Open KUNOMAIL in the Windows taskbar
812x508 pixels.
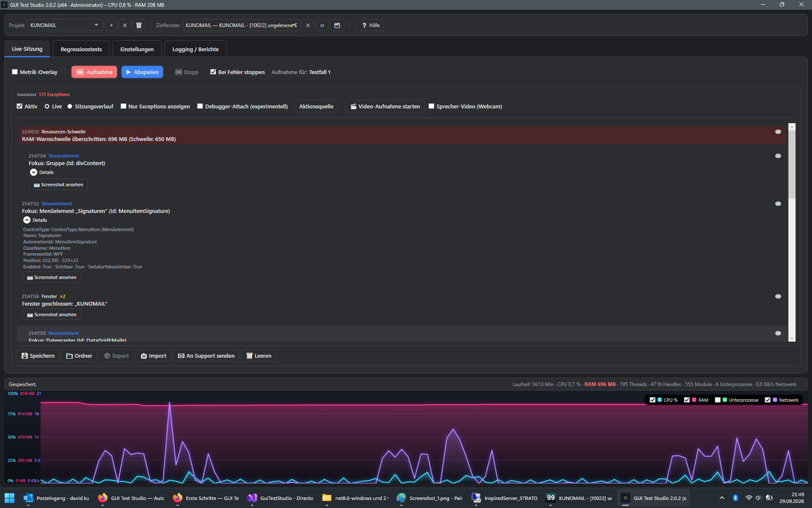(x=579, y=498)
